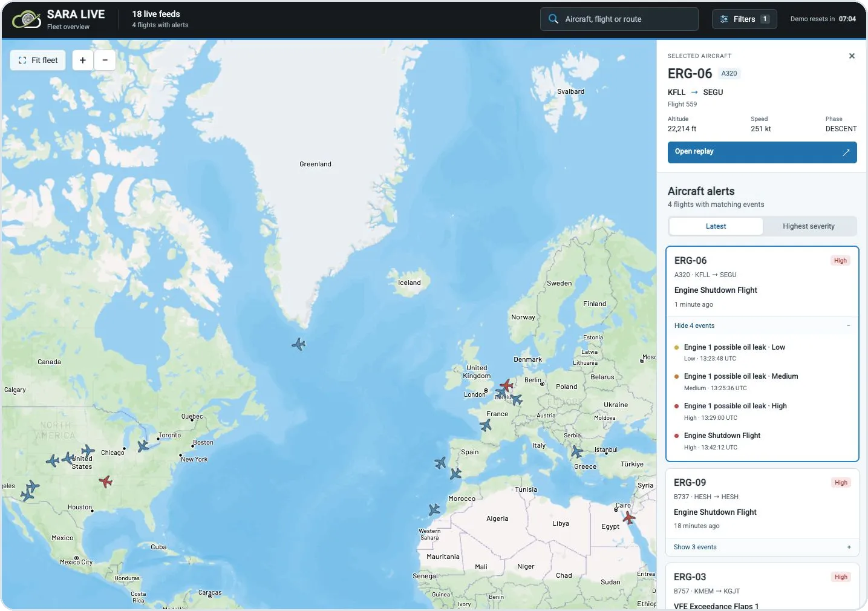Click the 'Demo resets in 07:04' timer
868x611 pixels.
823,19
